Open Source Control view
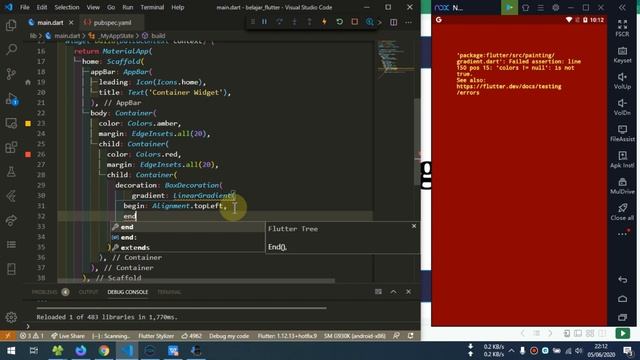This screenshot has width=640, height=360. (x=11, y=74)
